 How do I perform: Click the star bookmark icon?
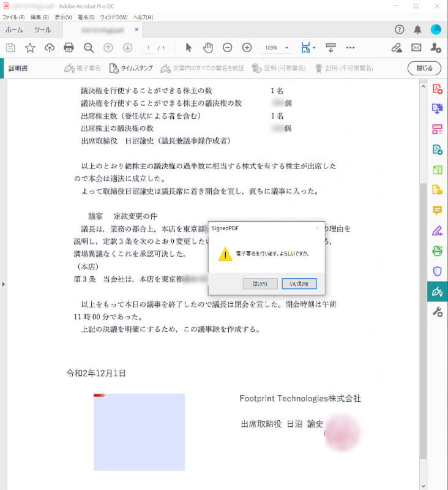pos(30,48)
